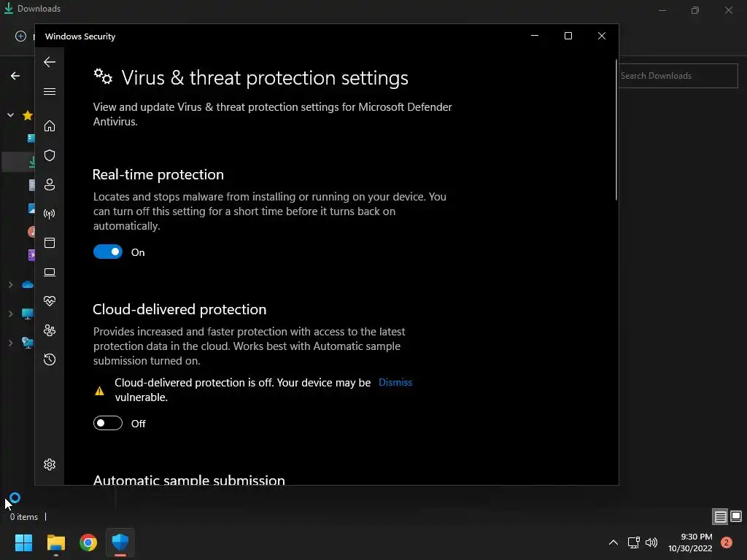The height and width of the screenshot is (560, 747).
Task: Switch File Explorer to large thumbnails view
Action: click(x=736, y=516)
